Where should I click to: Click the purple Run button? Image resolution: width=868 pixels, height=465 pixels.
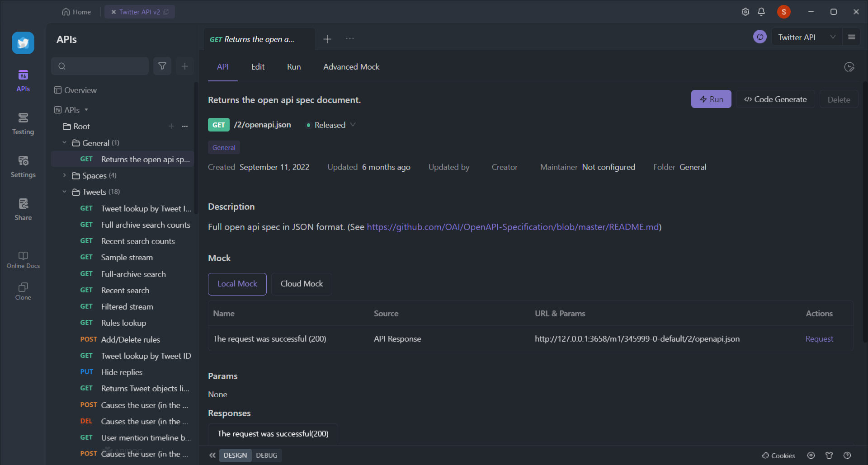pyautogui.click(x=711, y=99)
